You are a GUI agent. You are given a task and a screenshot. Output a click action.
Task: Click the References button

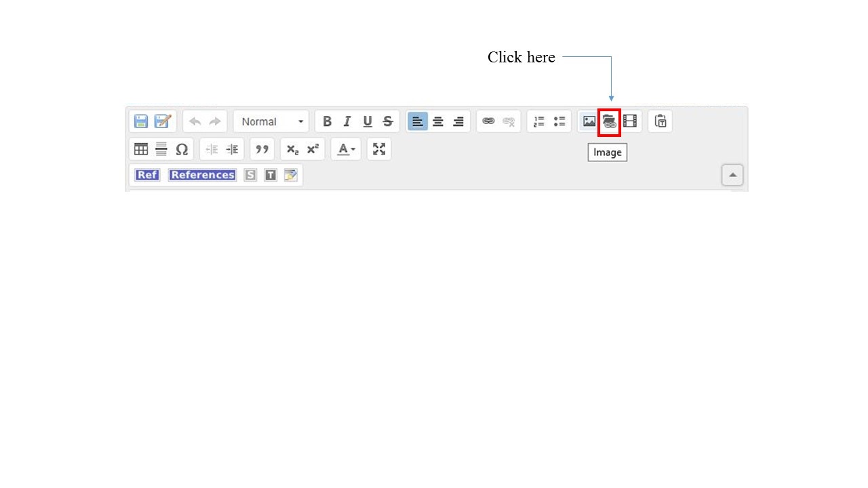pyautogui.click(x=202, y=175)
